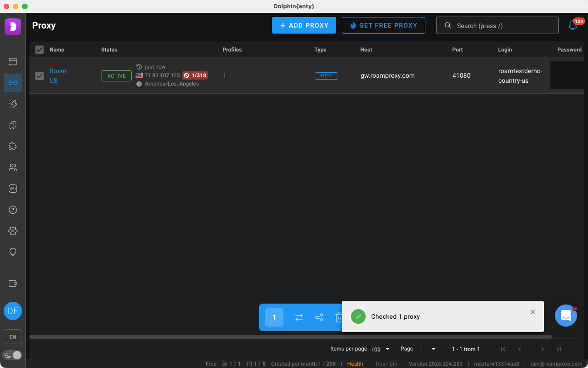The height and width of the screenshot is (368, 588).
Task: Go to the first page arrow
Action: click(503, 349)
